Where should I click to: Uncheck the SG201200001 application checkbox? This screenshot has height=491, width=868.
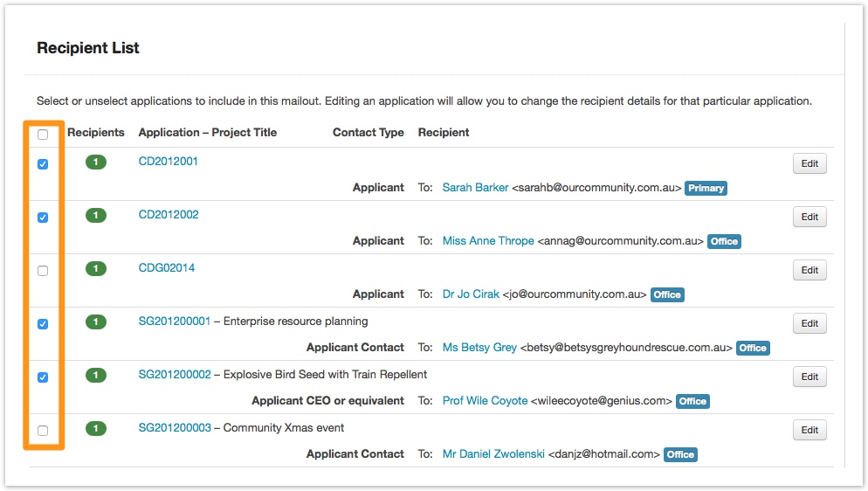click(43, 324)
